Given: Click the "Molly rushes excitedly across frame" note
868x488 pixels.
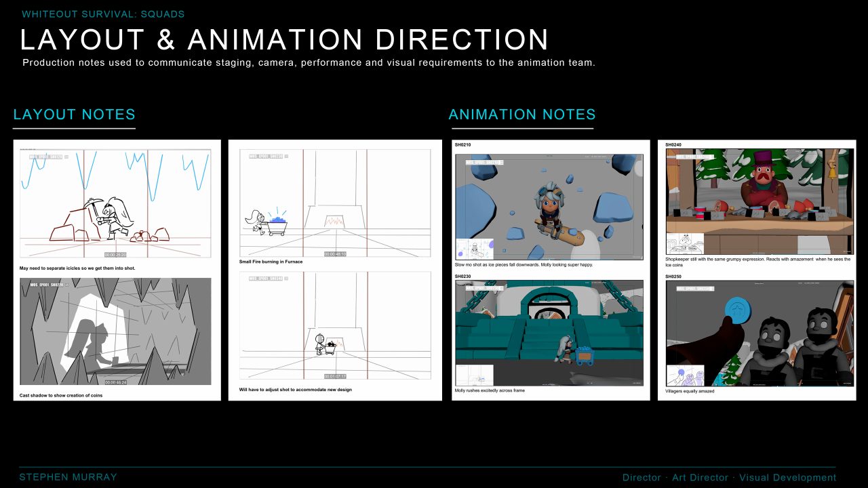Looking at the screenshot, I should click(490, 391).
